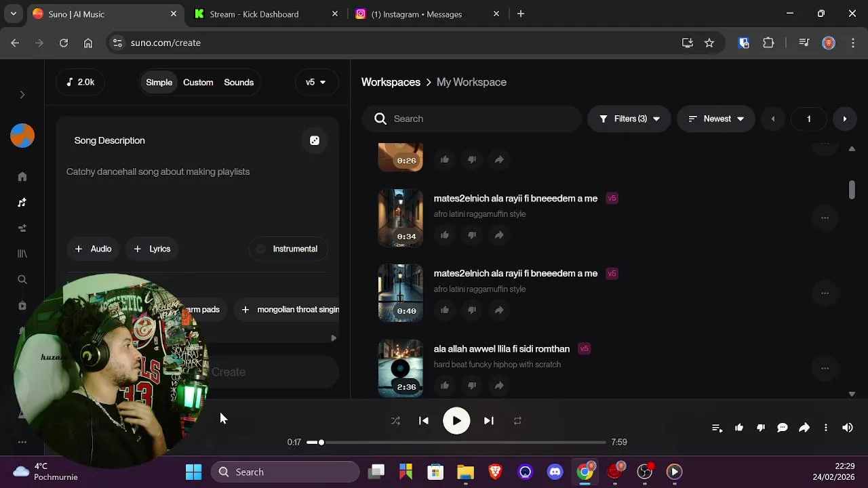Screen dimensions: 868x488
Task: Share the 0:40 mates2elnich song
Action: [x=499, y=310]
